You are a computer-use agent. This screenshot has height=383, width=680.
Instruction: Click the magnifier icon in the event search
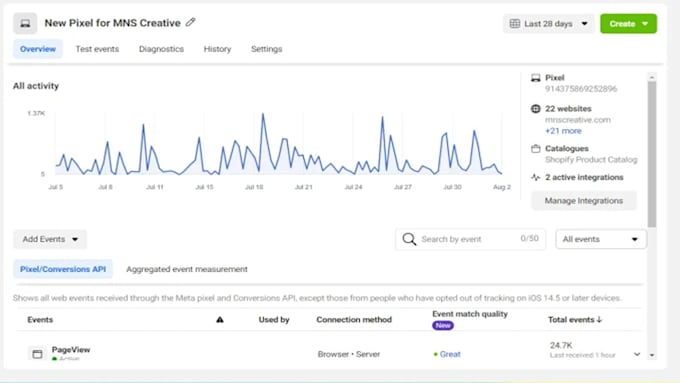click(x=409, y=239)
